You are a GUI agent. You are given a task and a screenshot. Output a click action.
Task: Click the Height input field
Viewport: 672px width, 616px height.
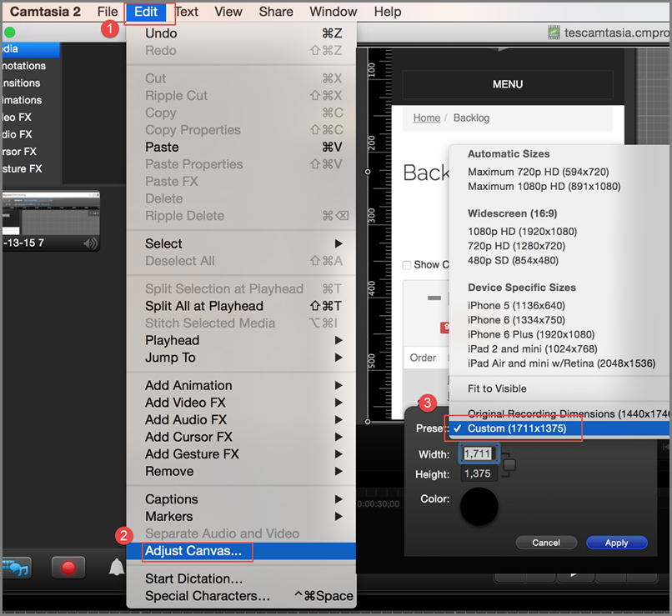(x=478, y=474)
